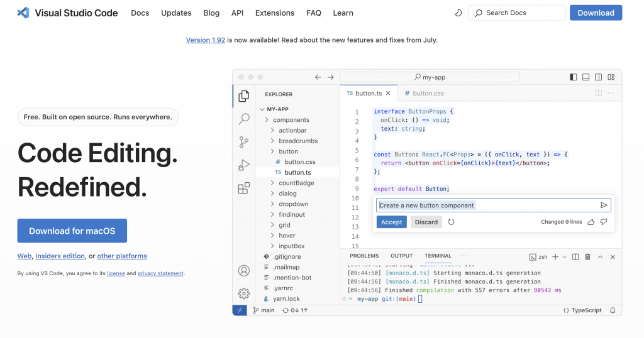The height and width of the screenshot is (338, 644).
Task: Expand the countBadge folder
Action: pos(272,183)
